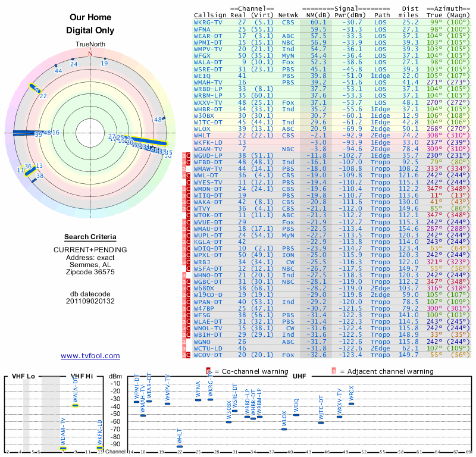Click the WFGX signal marker in UHF chart
Image resolution: width=476 pixels, height=457 pixels.
351,403
